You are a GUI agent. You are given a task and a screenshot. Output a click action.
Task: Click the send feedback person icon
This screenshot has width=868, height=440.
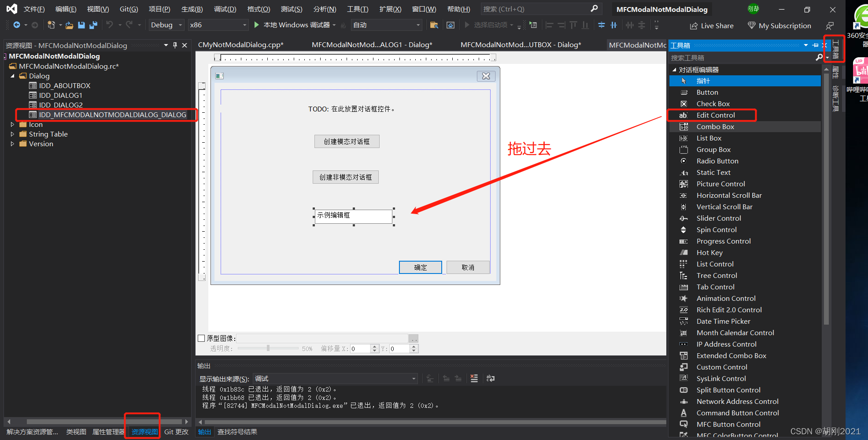[830, 26]
